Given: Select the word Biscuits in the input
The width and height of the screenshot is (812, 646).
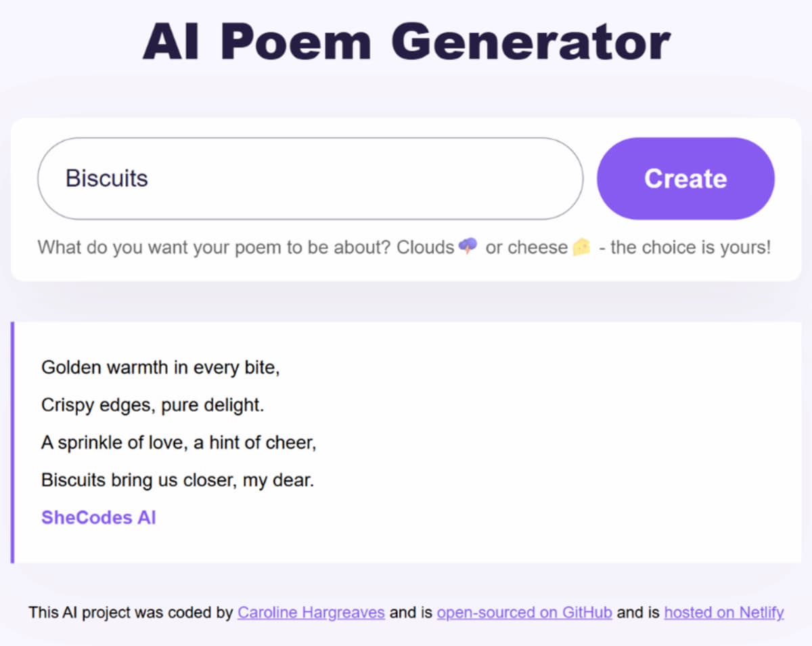Looking at the screenshot, I should tap(106, 178).
